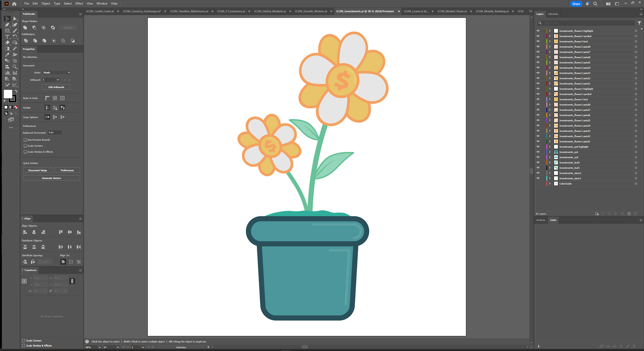Viewport: 644px width, 351px height.
Task: Switch to the Actions panel tab
Action: pos(541,220)
